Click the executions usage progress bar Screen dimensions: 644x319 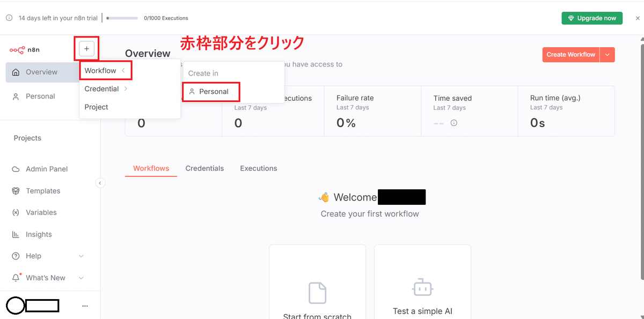tap(122, 18)
